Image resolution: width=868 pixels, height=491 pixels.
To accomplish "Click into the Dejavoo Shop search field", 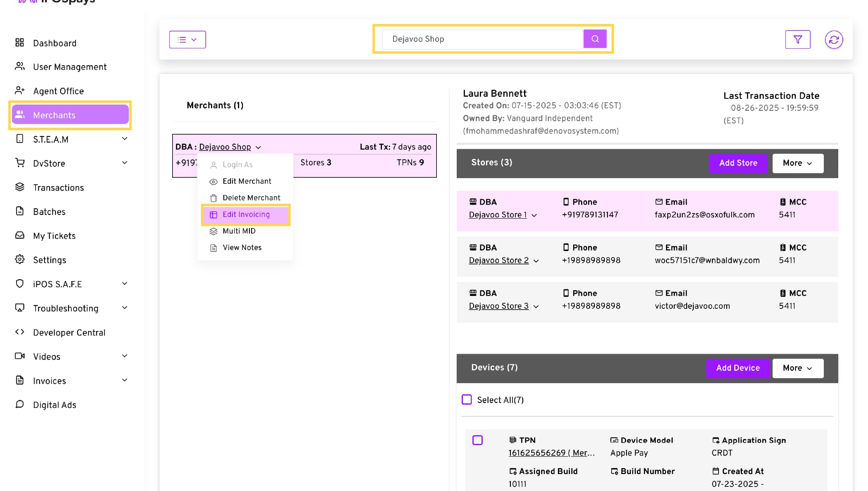I will (481, 39).
